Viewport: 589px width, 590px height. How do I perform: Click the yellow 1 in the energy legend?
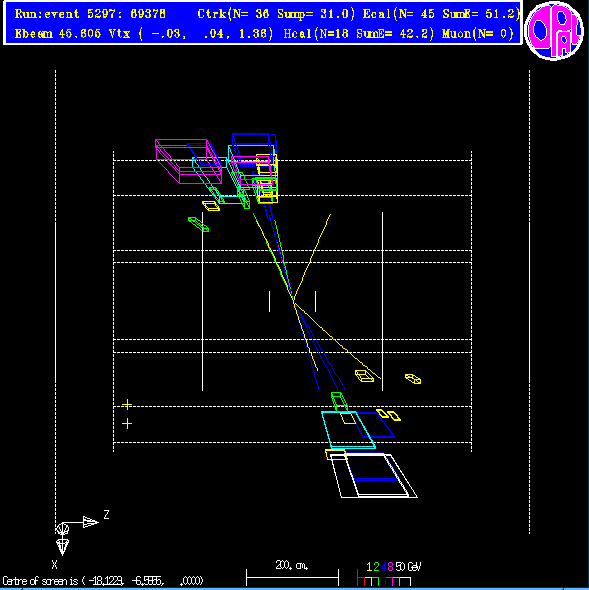[x=369, y=567]
